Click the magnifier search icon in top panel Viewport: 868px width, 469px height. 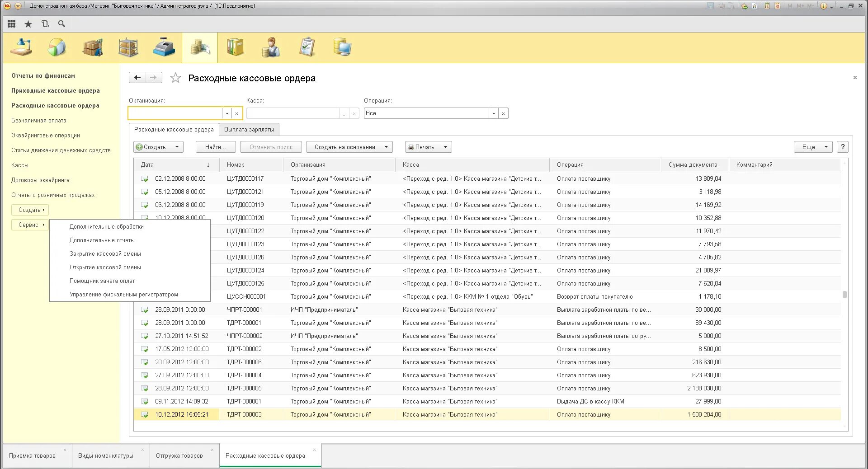(x=61, y=24)
